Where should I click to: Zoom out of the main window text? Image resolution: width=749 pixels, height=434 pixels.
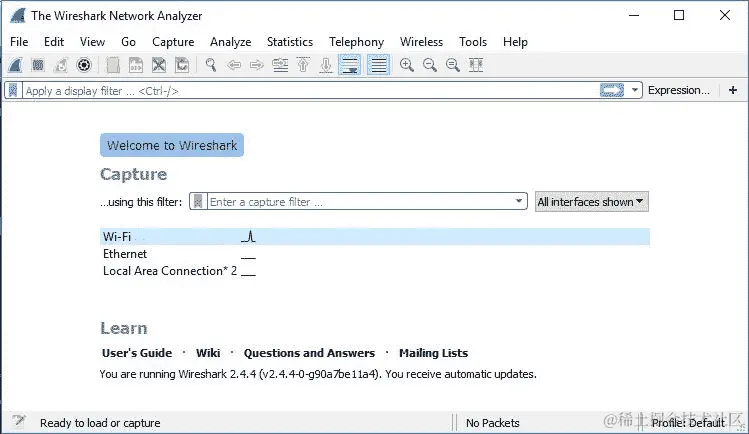coord(430,65)
